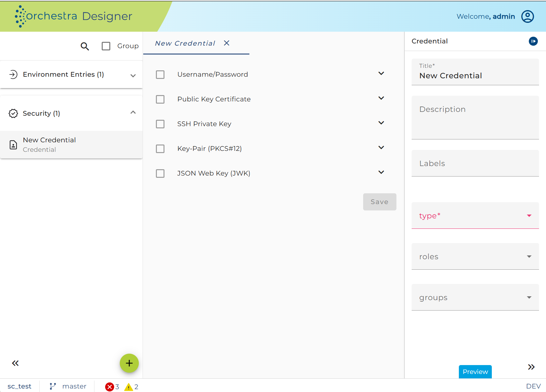546x392 pixels.
Task: Open the admin user profile icon
Action: tap(528, 16)
